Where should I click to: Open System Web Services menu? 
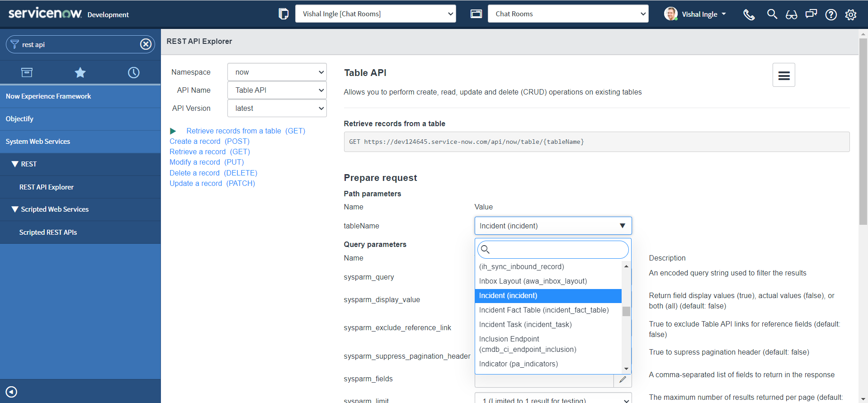(x=80, y=142)
